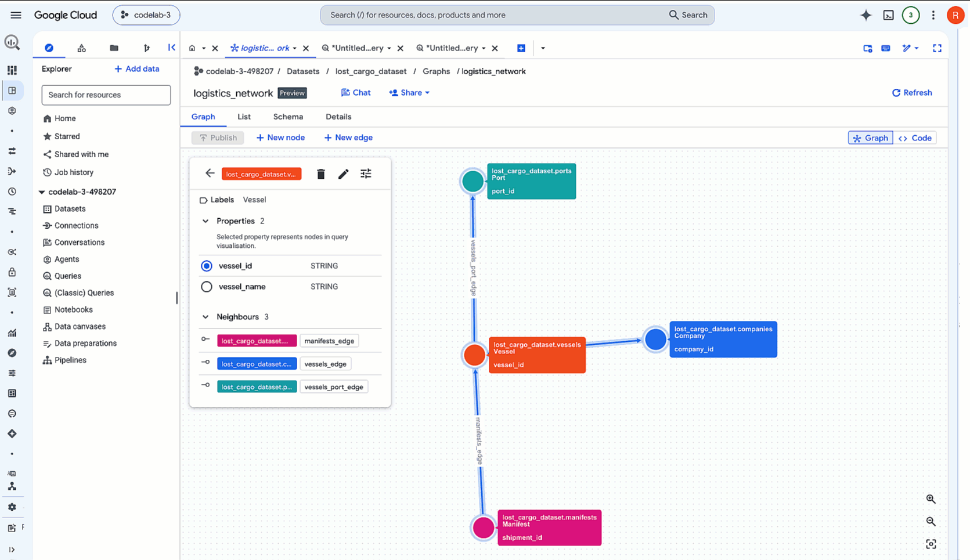The height and width of the screenshot is (560, 970).
Task: Focus the top Google Cloud search bar
Action: 517,15
